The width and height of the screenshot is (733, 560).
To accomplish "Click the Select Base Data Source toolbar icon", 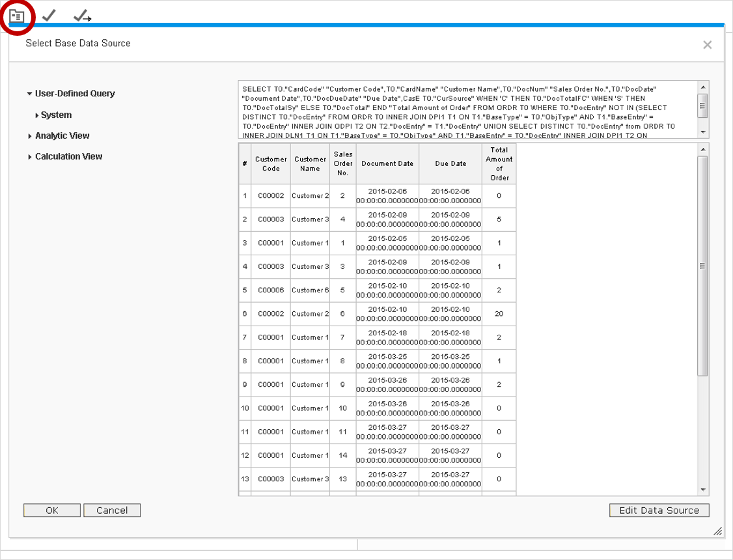I will pos(18,16).
